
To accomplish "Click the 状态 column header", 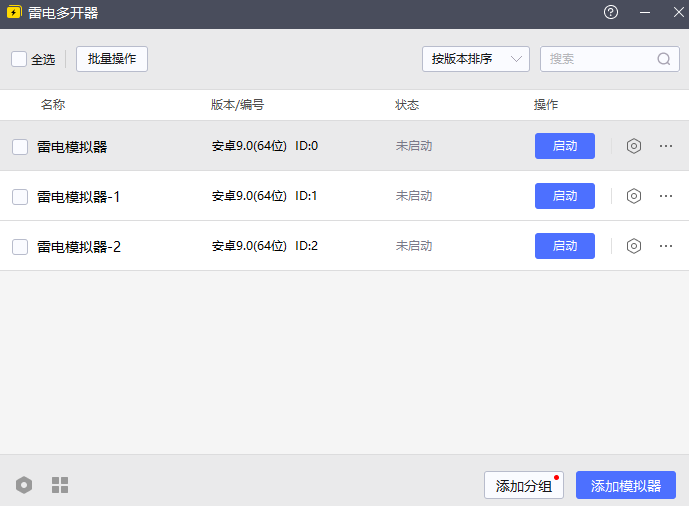I will coord(407,105).
